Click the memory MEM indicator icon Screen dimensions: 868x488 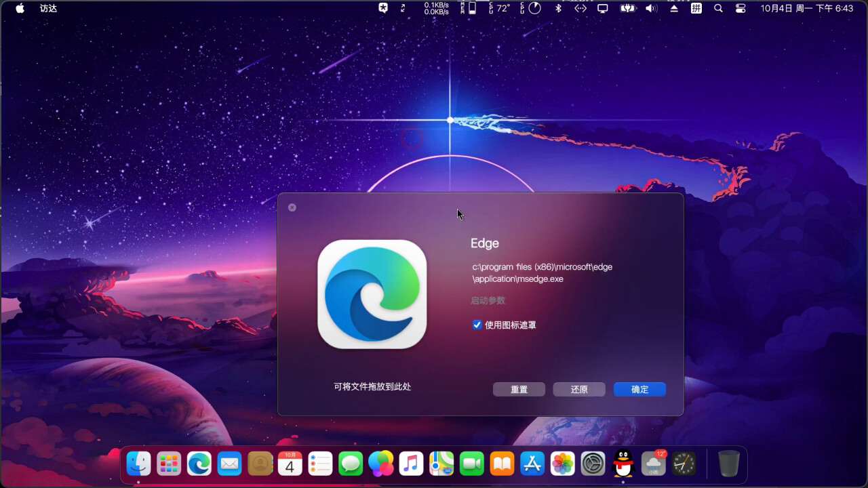click(x=469, y=8)
